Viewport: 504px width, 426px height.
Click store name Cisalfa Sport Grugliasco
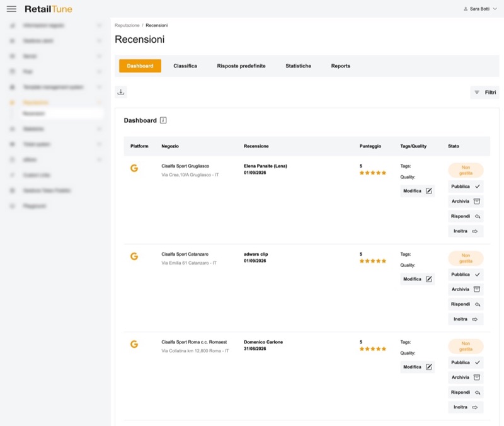click(185, 166)
